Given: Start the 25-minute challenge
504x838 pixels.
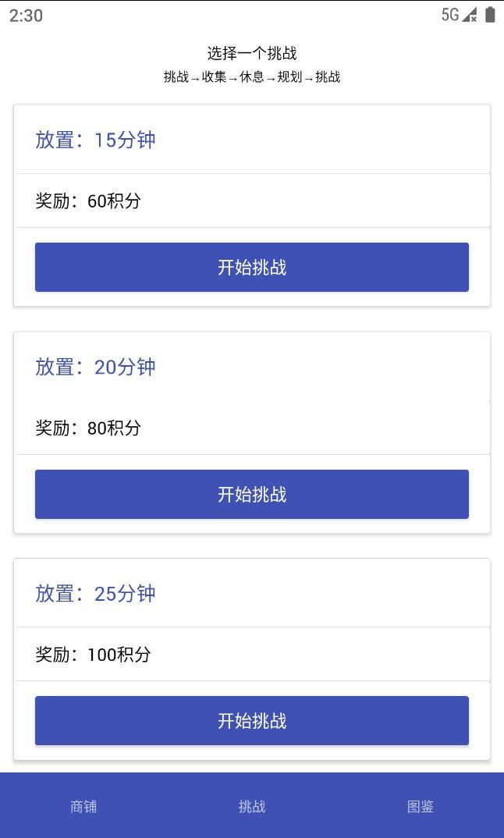Looking at the screenshot, I should pyautogui.click(x=251, y=720).
